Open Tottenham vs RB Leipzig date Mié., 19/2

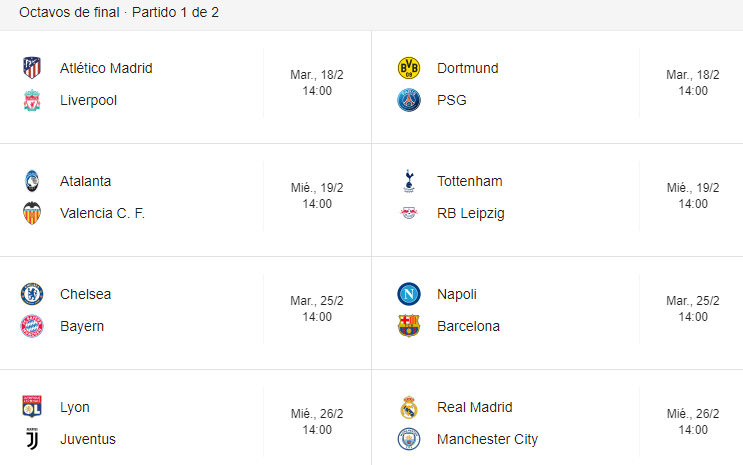[x=693, y=188]
